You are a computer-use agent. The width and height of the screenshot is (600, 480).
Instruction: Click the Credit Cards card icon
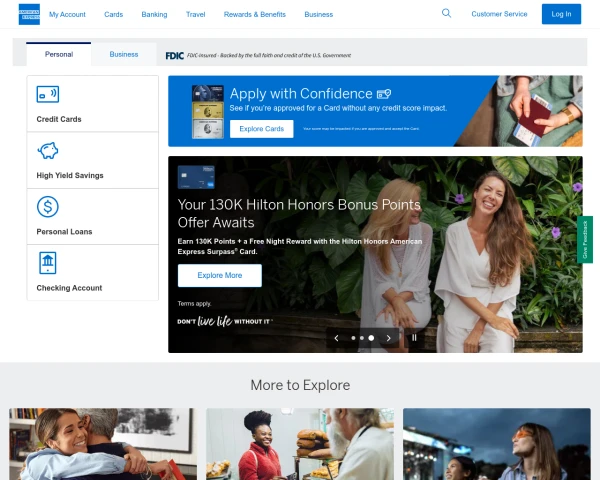[x=48, y=94]
